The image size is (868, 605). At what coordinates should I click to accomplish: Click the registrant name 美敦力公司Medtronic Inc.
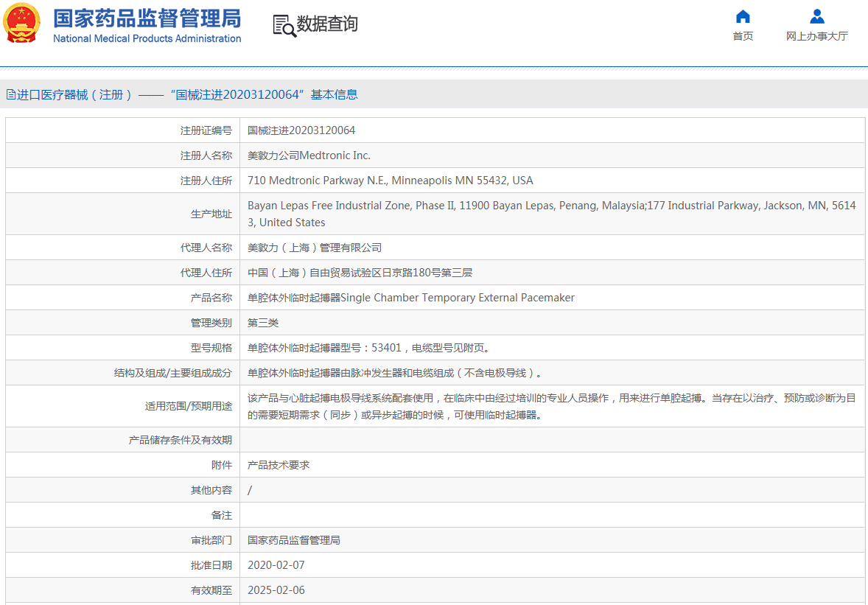[x=309, y=155]
